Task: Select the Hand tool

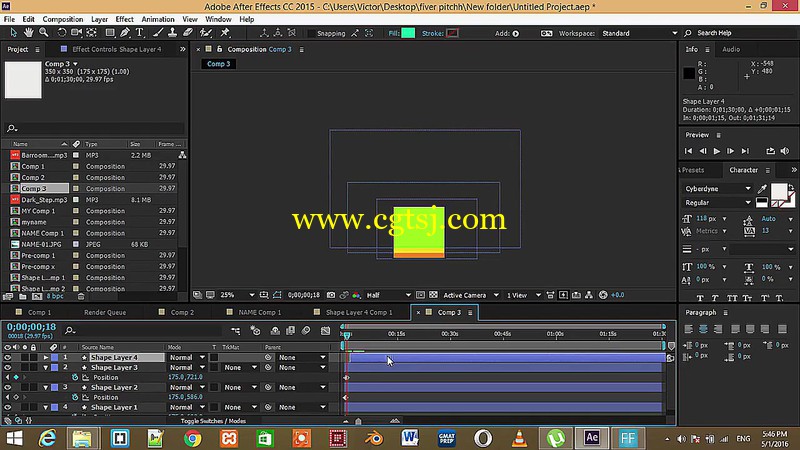Action: click(x=29, y=33)
